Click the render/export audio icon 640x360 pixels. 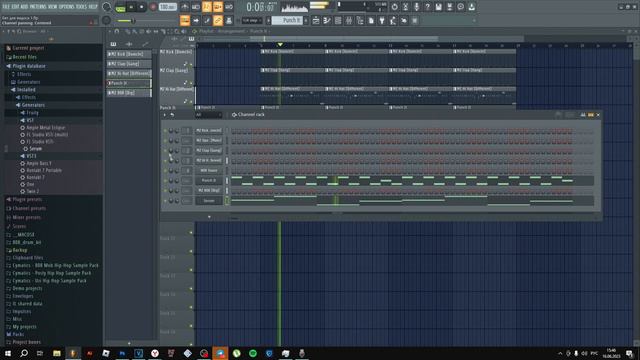click(449, 7)
